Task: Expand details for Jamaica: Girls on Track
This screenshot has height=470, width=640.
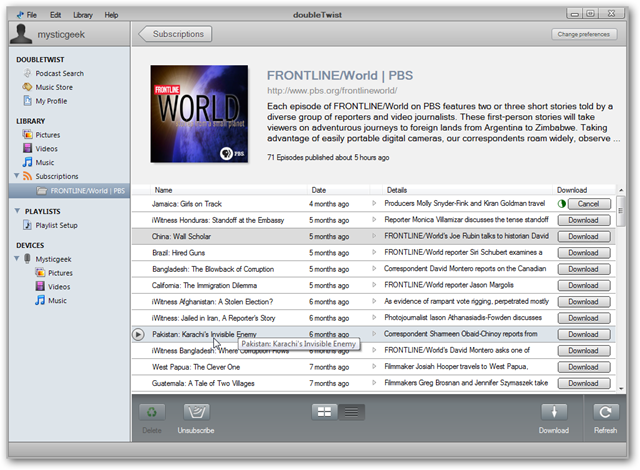Action: point(374,203)
